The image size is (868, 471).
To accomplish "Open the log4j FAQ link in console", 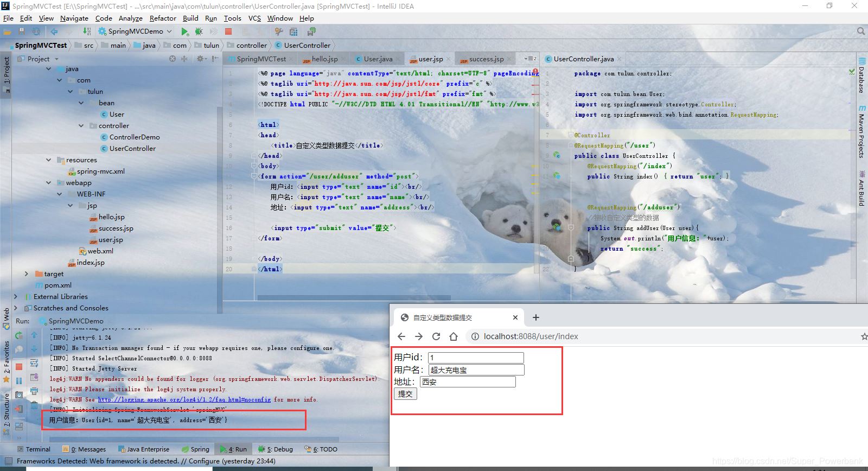I will [184, 399].
